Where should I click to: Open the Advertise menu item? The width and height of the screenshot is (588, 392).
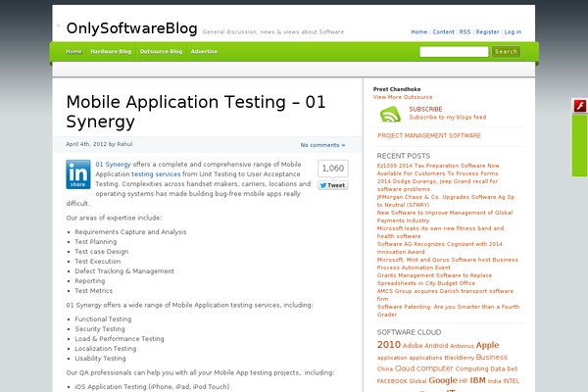[204, 51]
